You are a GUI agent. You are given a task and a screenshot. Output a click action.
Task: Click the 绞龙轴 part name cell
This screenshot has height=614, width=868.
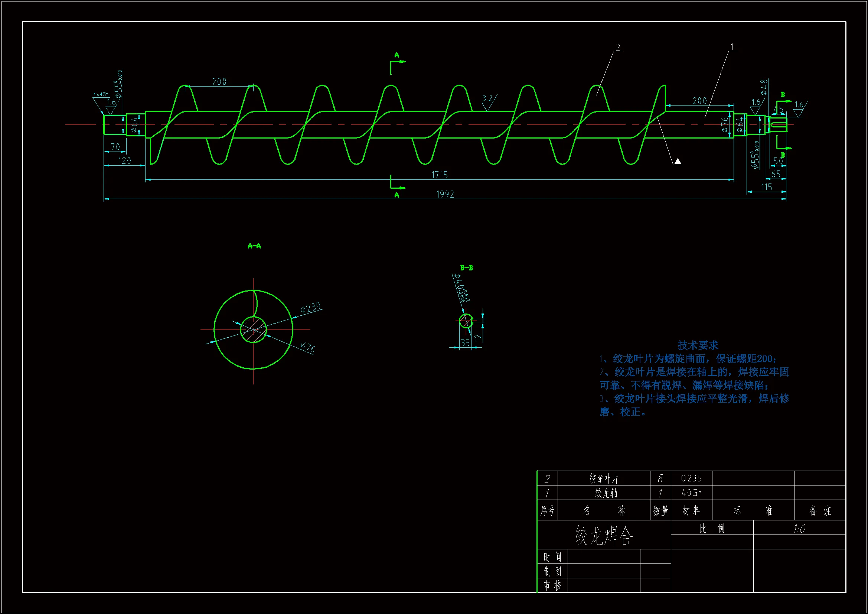coord(606,493)
